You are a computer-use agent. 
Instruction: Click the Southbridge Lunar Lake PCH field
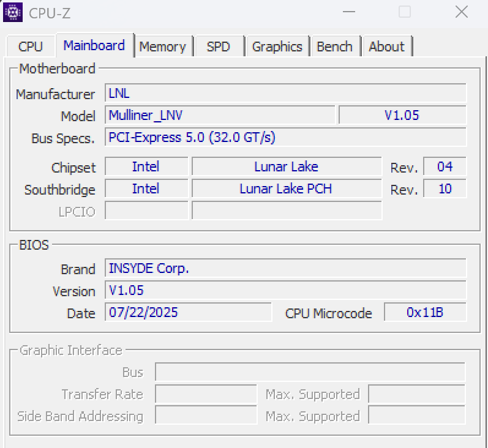(286, 189)
